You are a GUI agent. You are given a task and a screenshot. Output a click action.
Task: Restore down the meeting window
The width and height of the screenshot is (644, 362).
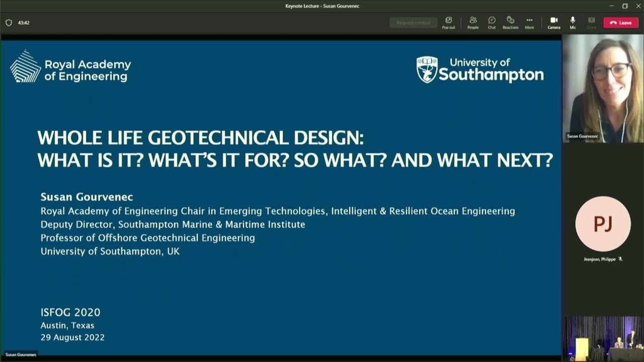point(625,6)
